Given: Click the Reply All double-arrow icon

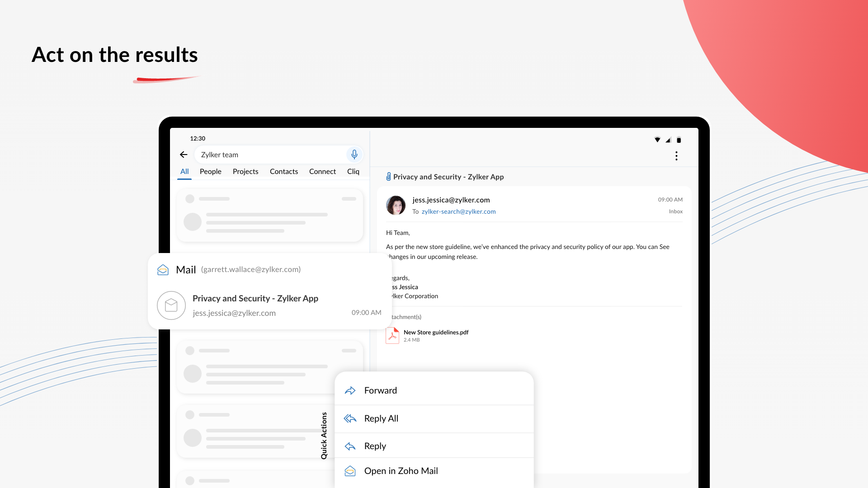Looking at the screenshot, I should click(x=350, y=418).
